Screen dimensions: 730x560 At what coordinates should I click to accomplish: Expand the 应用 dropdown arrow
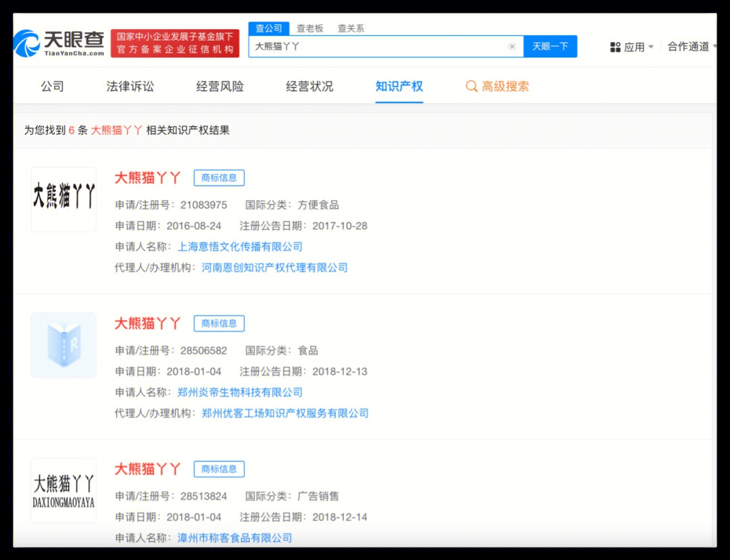point(651,47)
